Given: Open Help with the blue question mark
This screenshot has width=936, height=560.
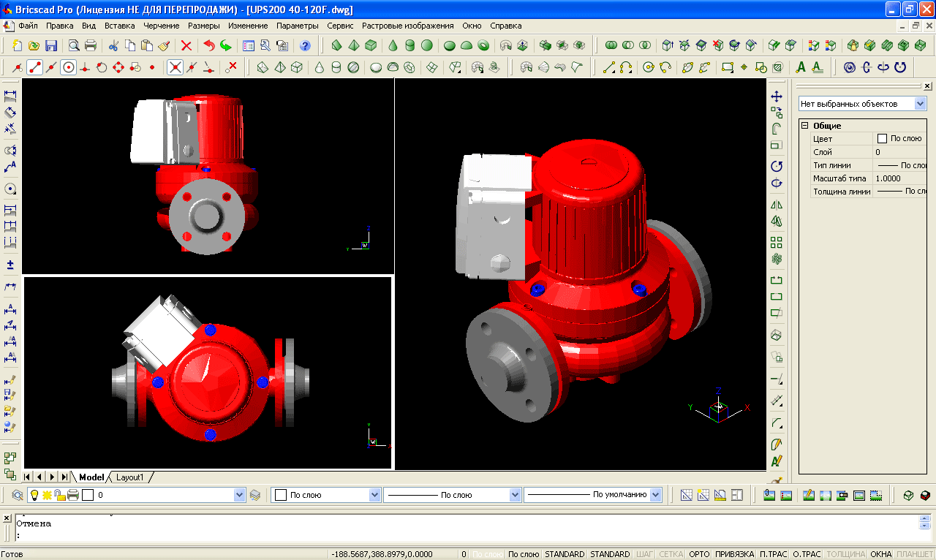Looking at the screenshot, I should point(305,45).
